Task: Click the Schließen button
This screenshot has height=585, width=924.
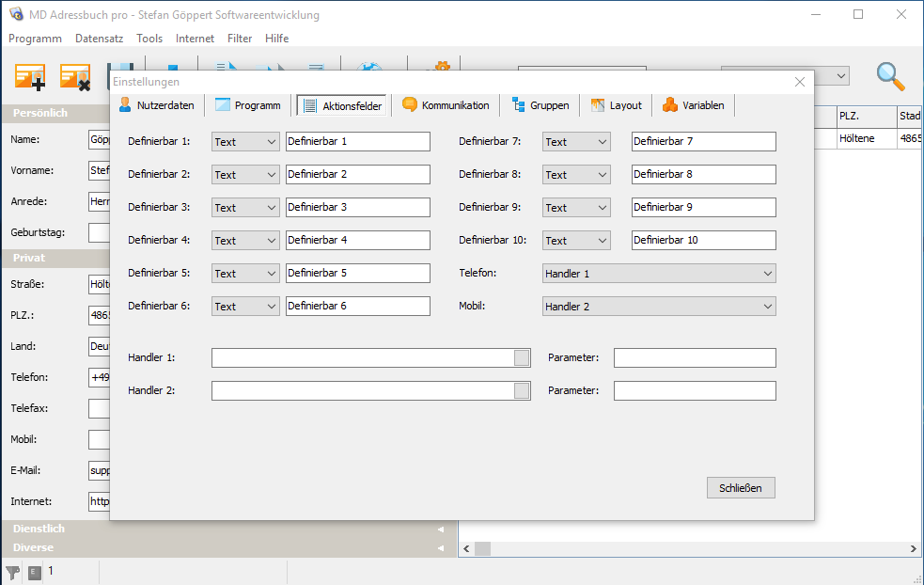Action: click(x=741, y=488)
